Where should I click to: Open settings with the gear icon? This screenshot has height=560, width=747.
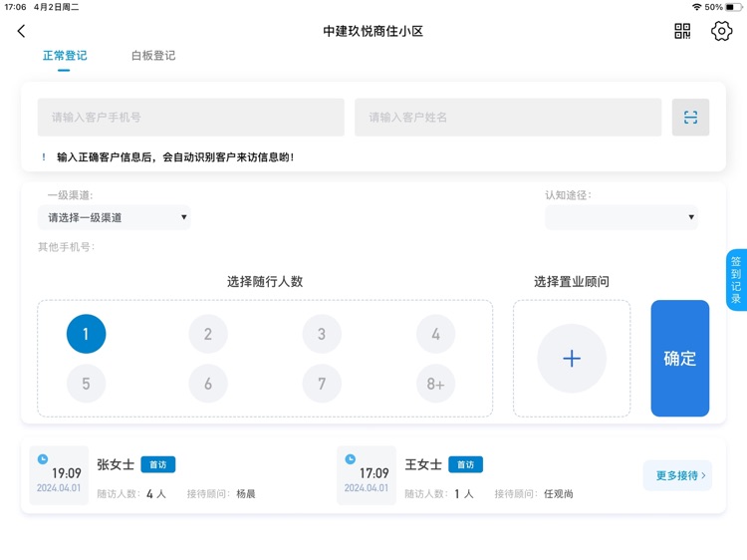(721, 32)
